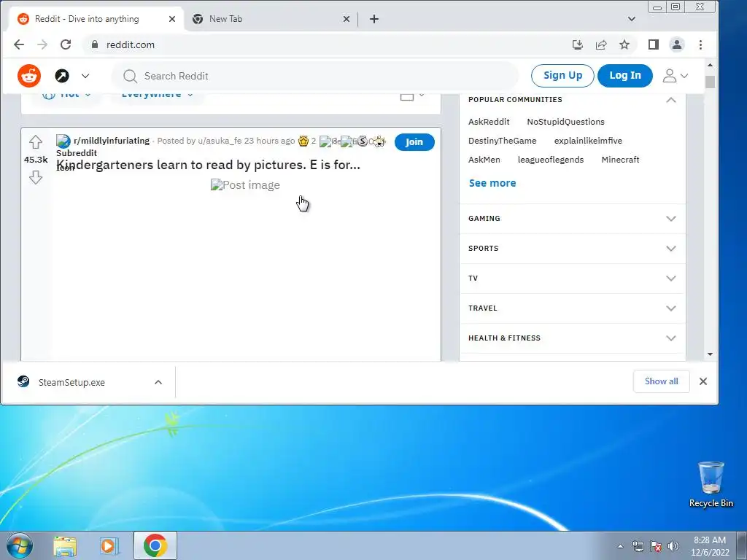This screenshot has height=560, width=747.
Task: Expand the Travel category
Action: (572, 308)
